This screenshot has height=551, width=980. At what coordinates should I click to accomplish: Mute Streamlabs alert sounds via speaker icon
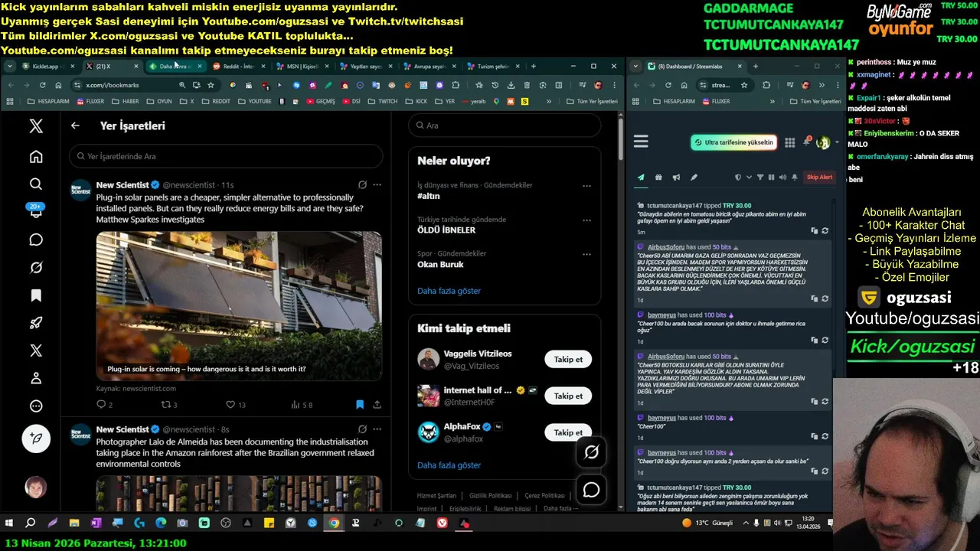pyautogui.click(x=782, y=178)
